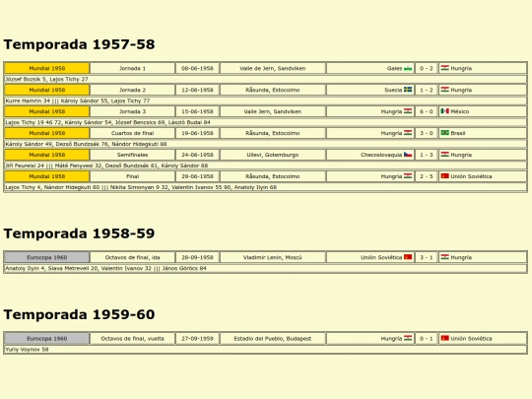Click the 0 - 2 score in Jornada 1

(x=427, y=68)
